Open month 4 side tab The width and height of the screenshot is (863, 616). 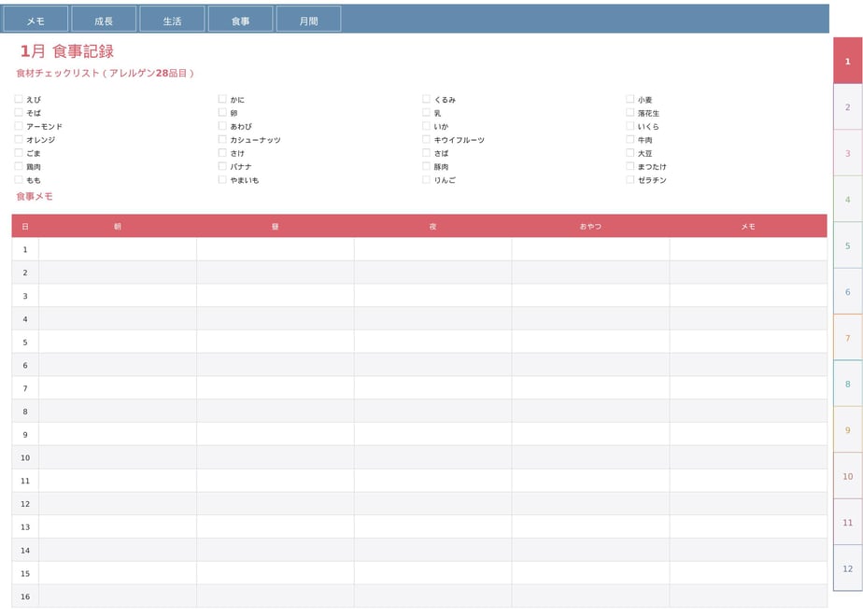[848, 199]
